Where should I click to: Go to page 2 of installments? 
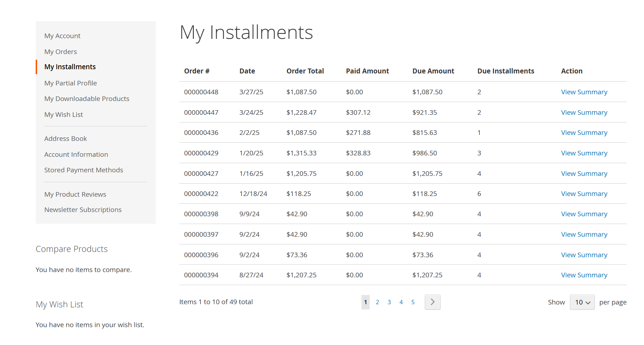[x=377, y=302]
